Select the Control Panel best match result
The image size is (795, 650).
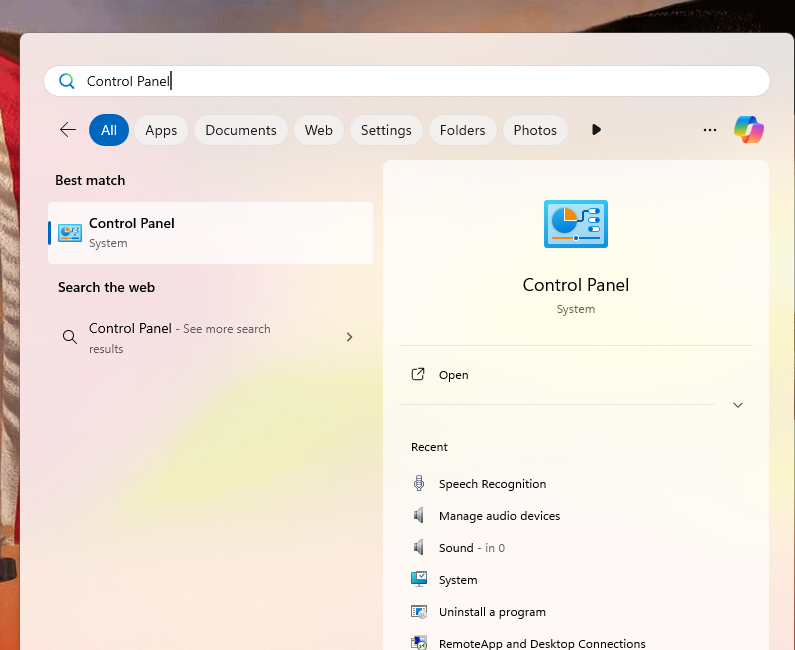210,232
